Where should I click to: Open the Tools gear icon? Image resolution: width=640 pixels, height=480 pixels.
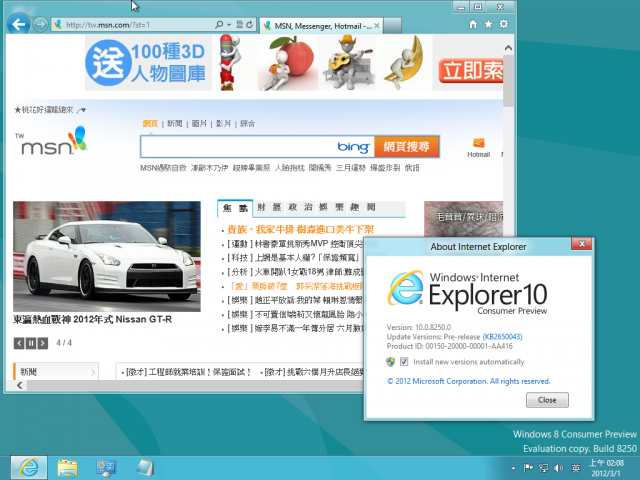point(504,24)
